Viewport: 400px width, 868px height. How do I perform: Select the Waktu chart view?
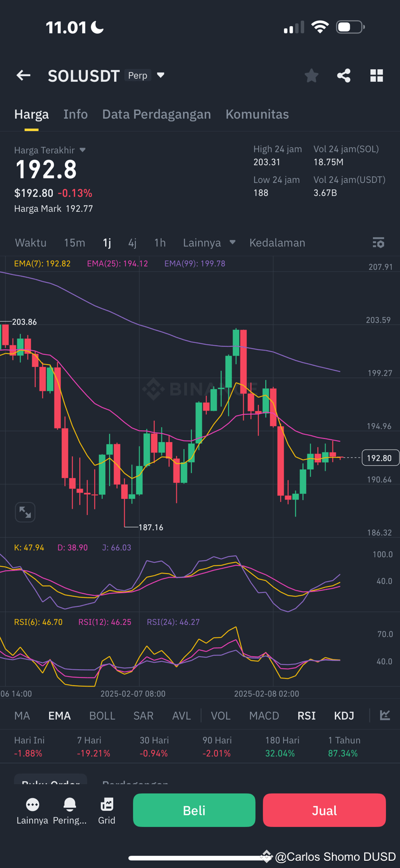(x=31, y=243)
